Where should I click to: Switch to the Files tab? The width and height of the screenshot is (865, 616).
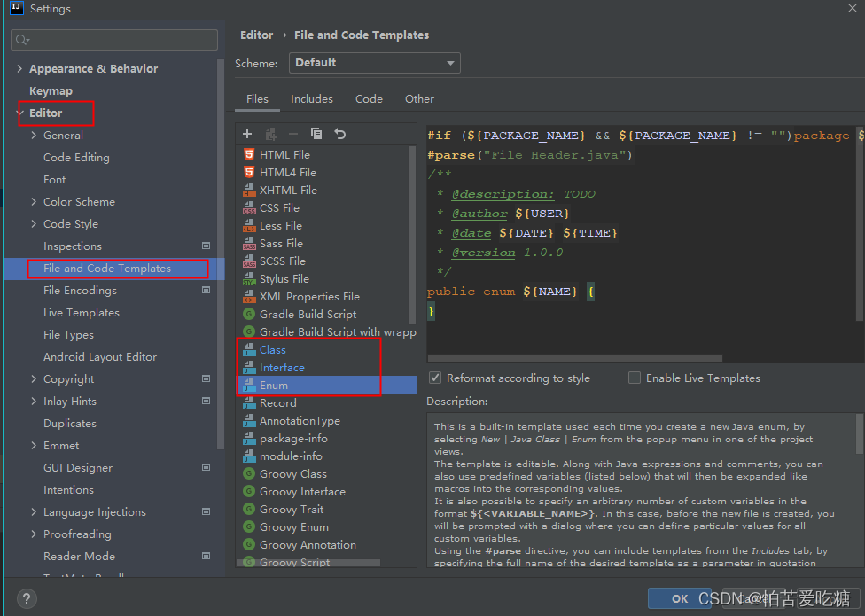click(x=257, y=99)
